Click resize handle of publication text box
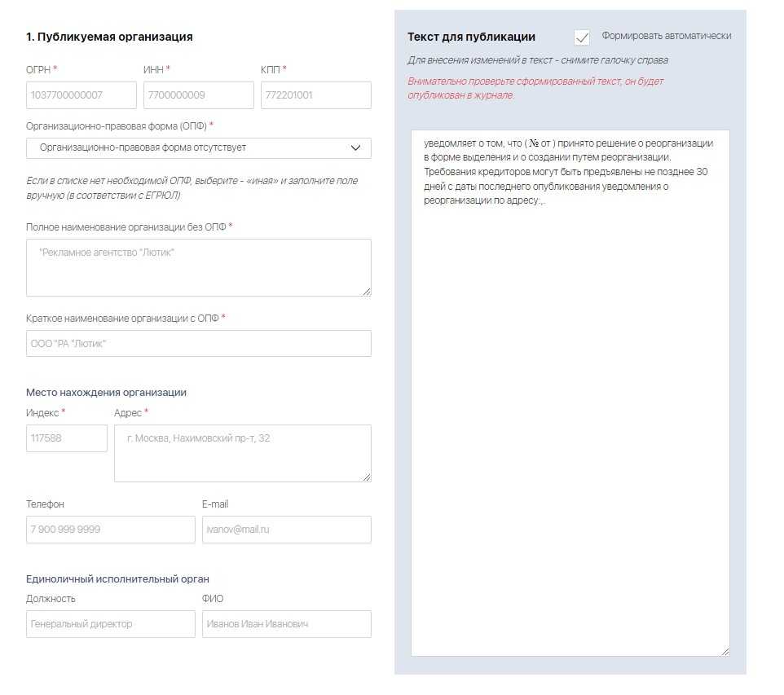The height and width of the screenshot is (695, 784). (725, 652)
